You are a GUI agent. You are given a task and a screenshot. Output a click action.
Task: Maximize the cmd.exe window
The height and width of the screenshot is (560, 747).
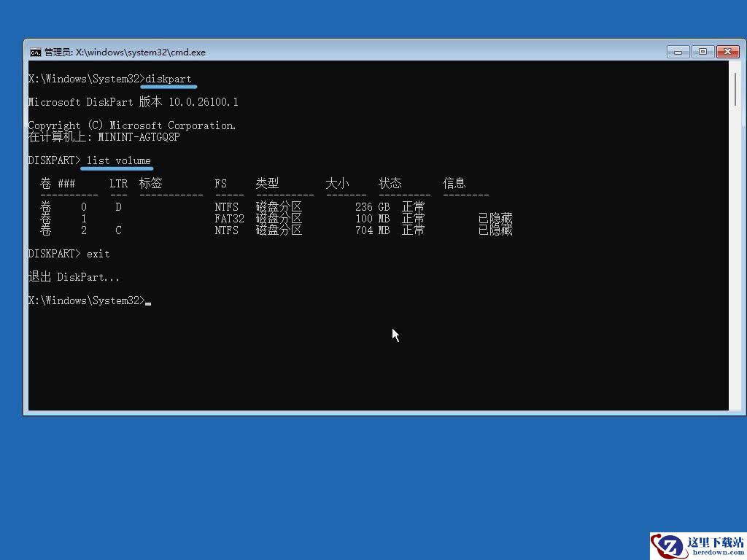coord(703,52)
